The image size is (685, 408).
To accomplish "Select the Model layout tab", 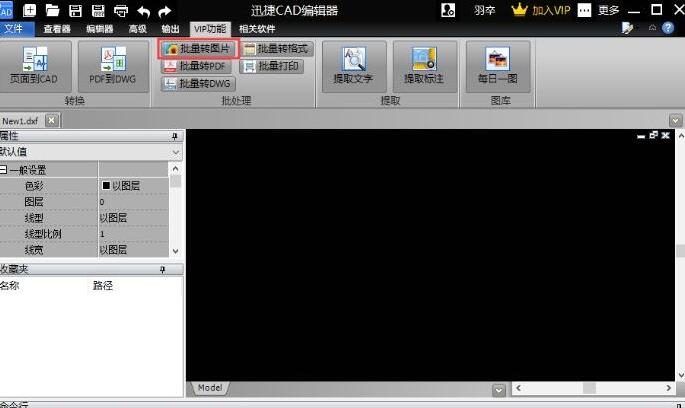I will click(x=210, y=388).
